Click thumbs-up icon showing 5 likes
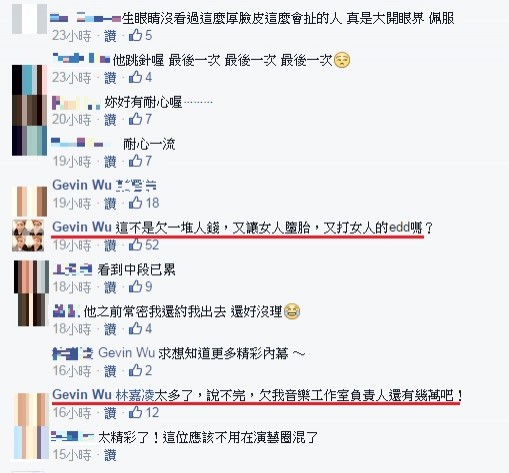The image size is (509, 473). pos(135,35)
